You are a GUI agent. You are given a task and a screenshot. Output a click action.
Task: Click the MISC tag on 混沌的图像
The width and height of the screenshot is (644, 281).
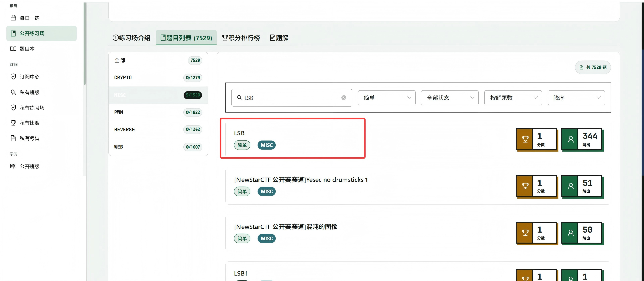point(267,239)
